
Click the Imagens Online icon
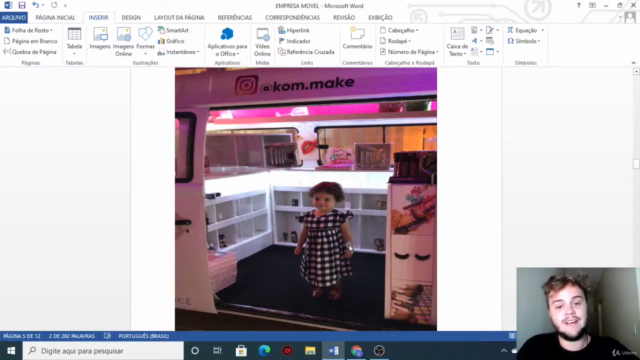point(123,41)
